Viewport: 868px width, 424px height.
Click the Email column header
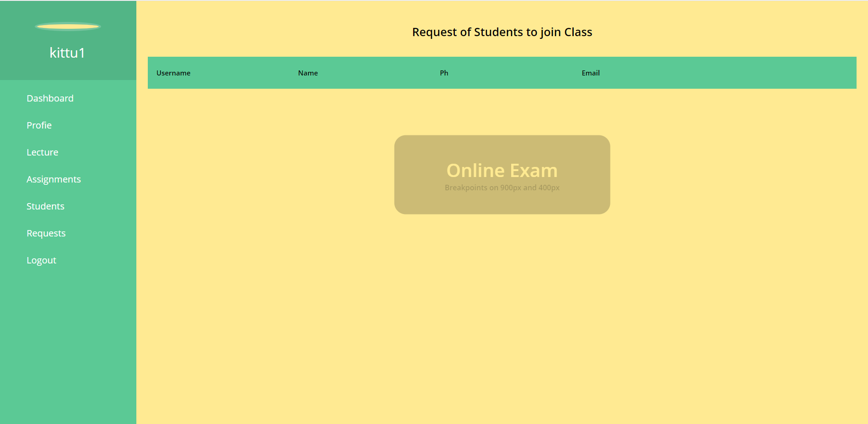click(x=590, y=73)
